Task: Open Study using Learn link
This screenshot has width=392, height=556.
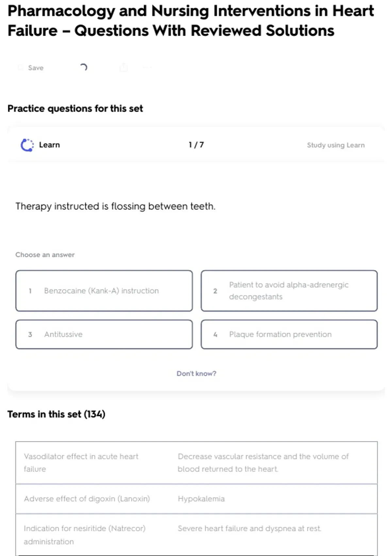Action: click(335, 145)
